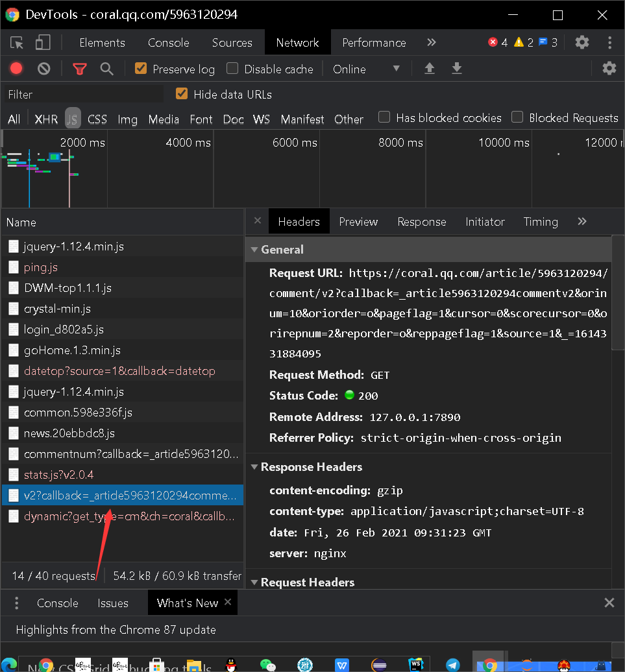The image size is (625, 672).
Task: Open WebStorm from the taskbar
Action: point(416,665)
